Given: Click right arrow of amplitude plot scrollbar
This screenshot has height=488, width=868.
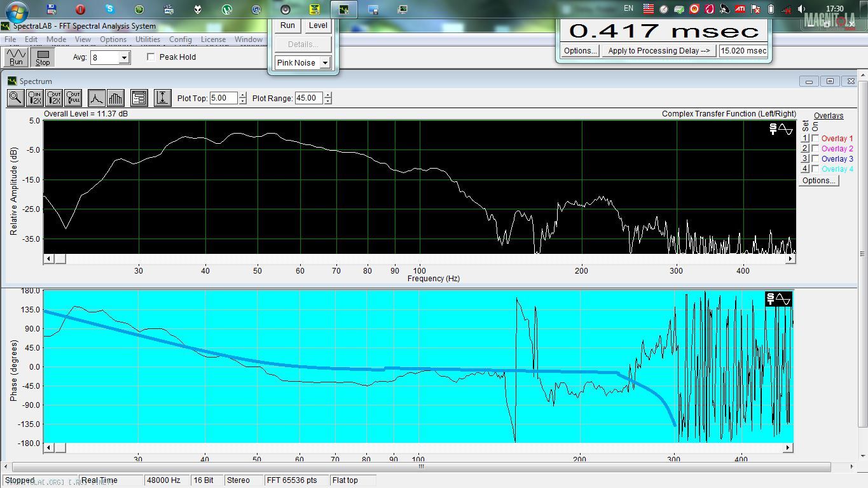Looking at the screenshot, I should 791,259.
